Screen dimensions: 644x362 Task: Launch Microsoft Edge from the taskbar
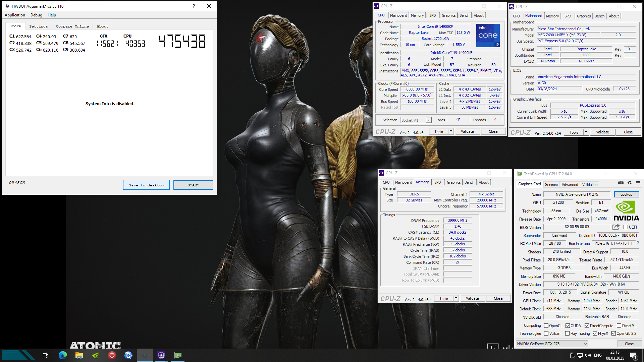pos(62,355)
